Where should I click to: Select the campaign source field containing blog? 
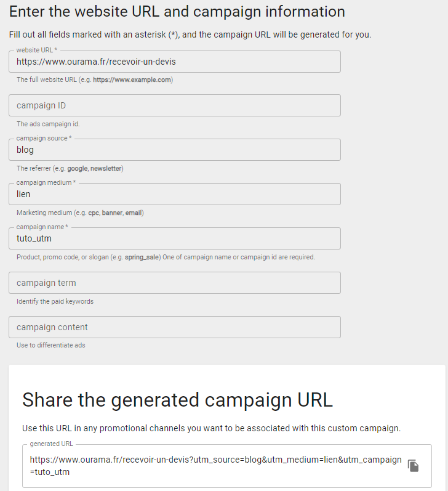point(175,150)
